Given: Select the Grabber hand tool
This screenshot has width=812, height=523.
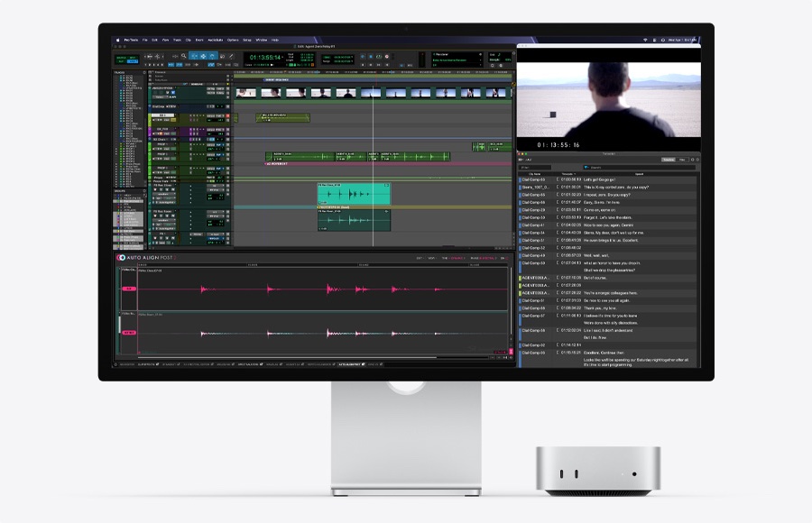Looking at the screenshot, I should coord(212,56).
